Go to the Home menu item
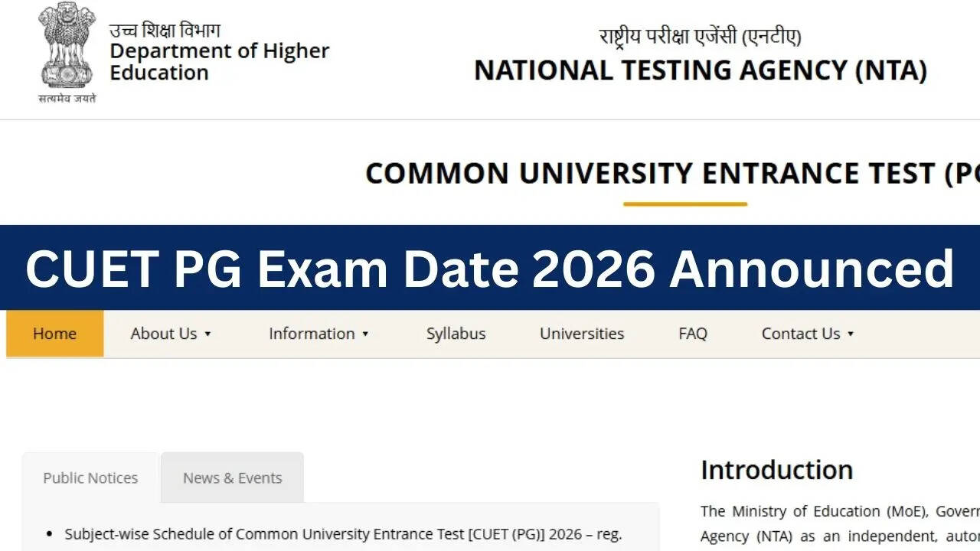This screenshot has width=980, height=551. click(54, 334)
